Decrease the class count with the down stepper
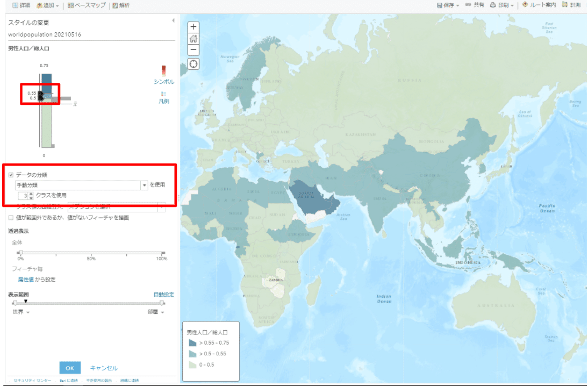This screenshot has width=588, height=386. point(31,197)
